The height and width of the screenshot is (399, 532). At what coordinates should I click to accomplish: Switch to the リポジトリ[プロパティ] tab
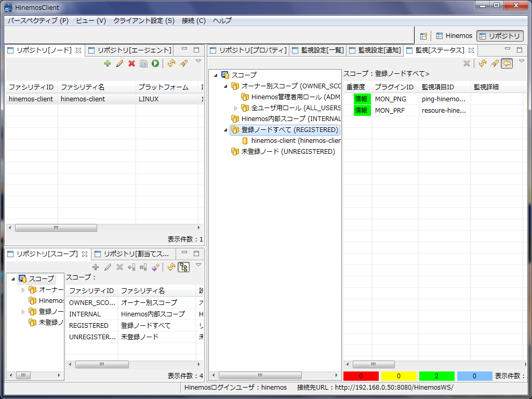pos(248,50)
